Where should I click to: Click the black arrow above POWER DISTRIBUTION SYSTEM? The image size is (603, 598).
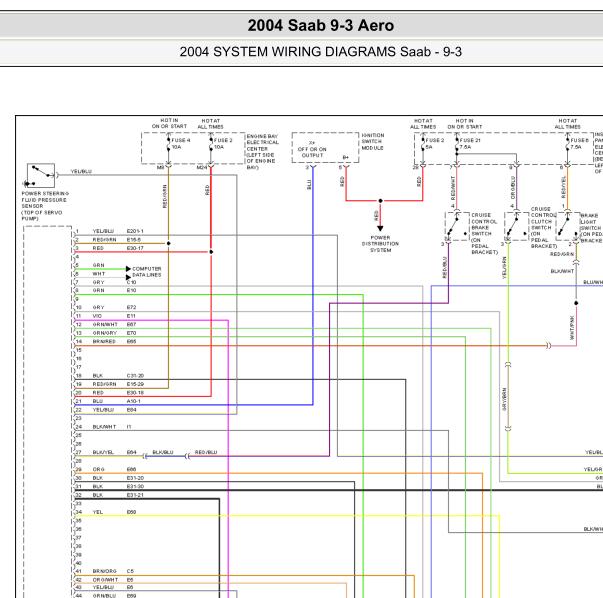pos(380,228)
